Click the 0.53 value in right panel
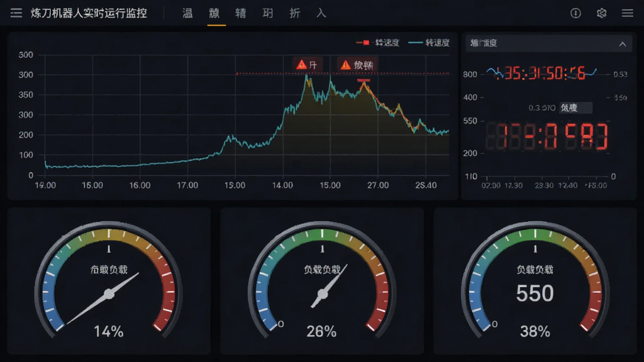644x362 pixels. pos(620,74)
